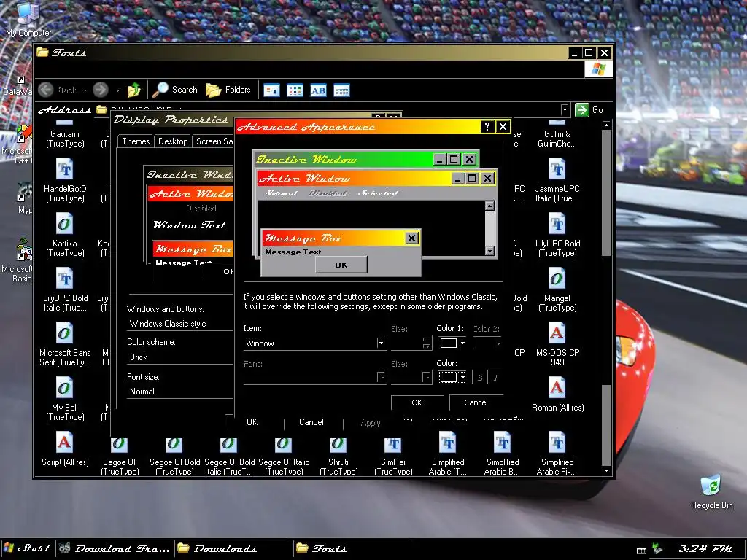Select Simplified Arabic Fixed font icon
The width and height of the screenshot is (747, 560).
(x=557, y=454)
